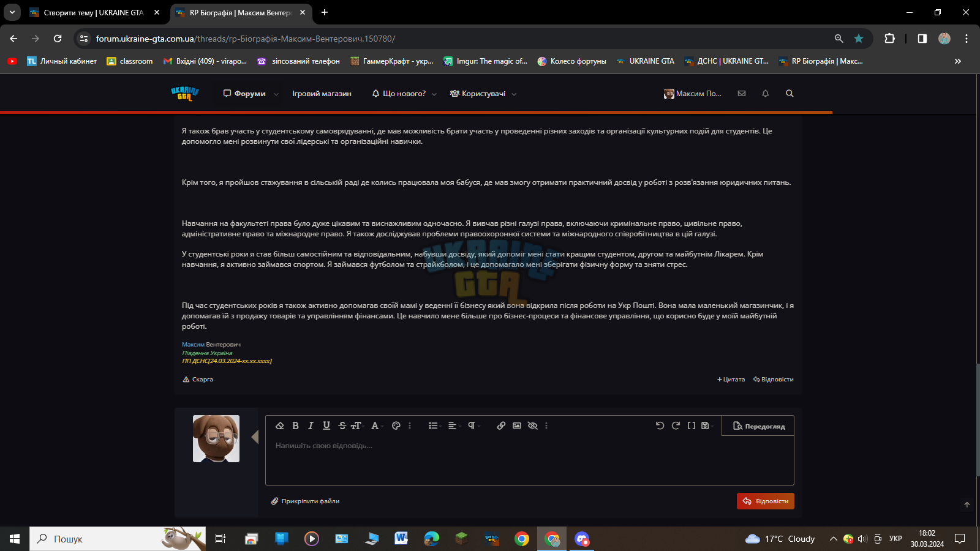Open Windows Start menu
Image resolution: width=980 pixels, height=551 pixels.
pyautogui.click(x=15, y=539)
